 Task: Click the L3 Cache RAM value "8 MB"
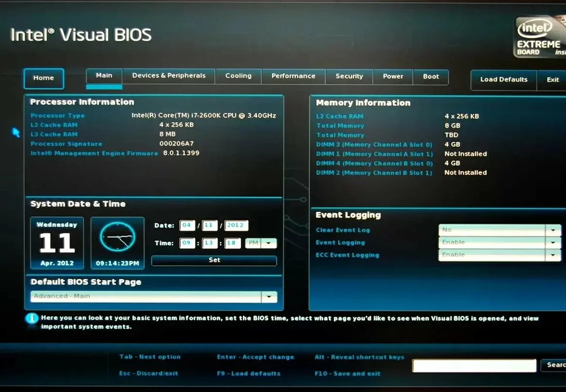168,134
